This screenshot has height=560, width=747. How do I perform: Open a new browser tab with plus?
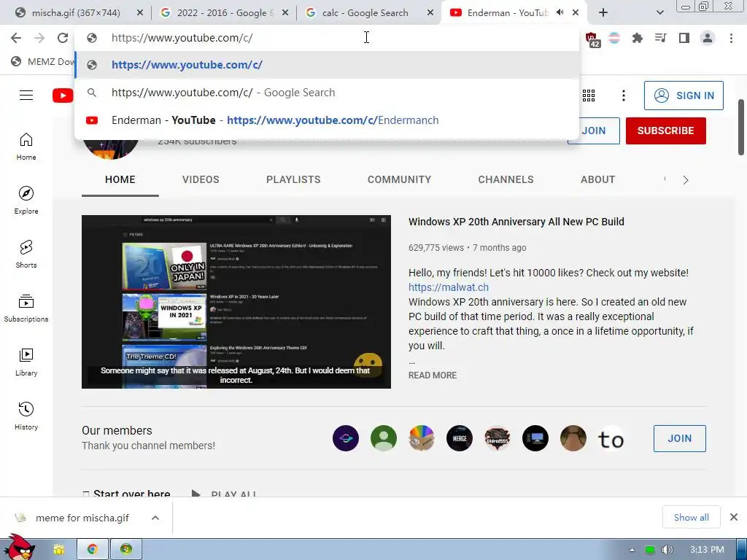[603, 12]
